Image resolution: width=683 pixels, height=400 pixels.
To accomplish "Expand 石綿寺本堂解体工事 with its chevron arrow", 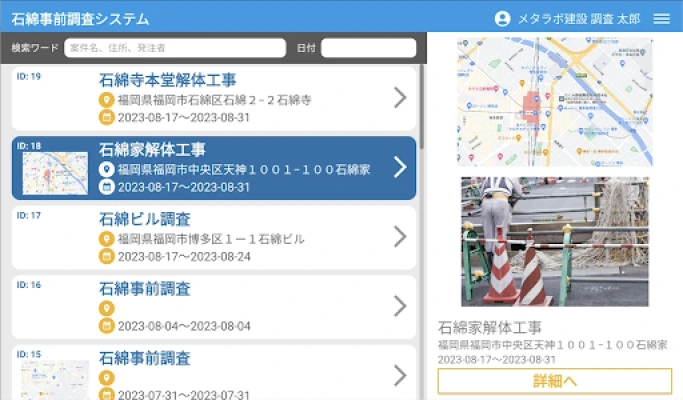I will pos(399,97).
